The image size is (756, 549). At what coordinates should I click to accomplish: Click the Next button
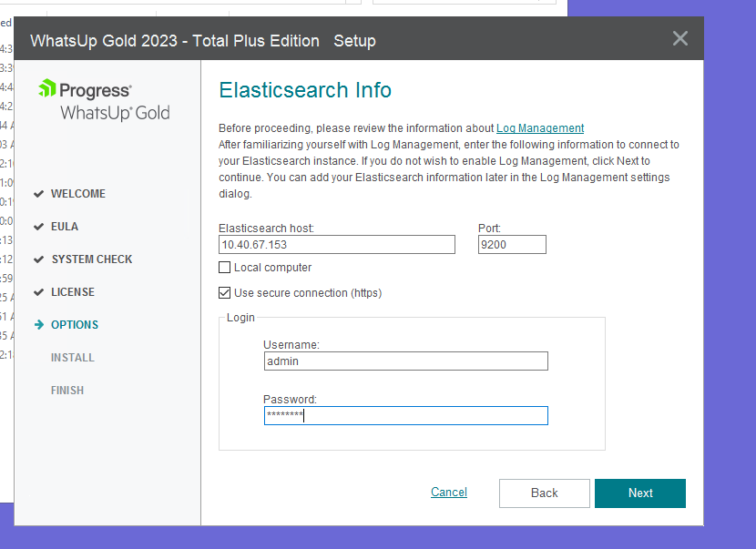639,493
